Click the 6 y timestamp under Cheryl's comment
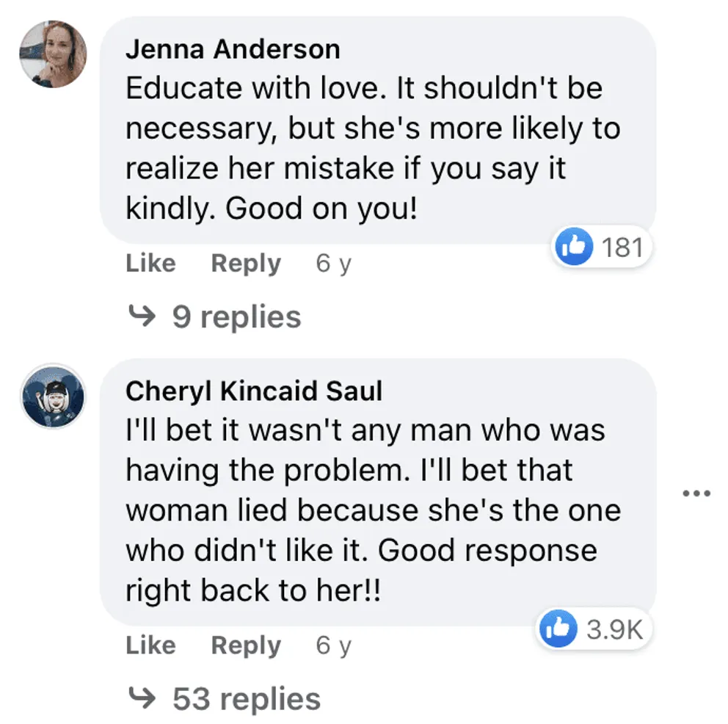 tap(334, 645)
